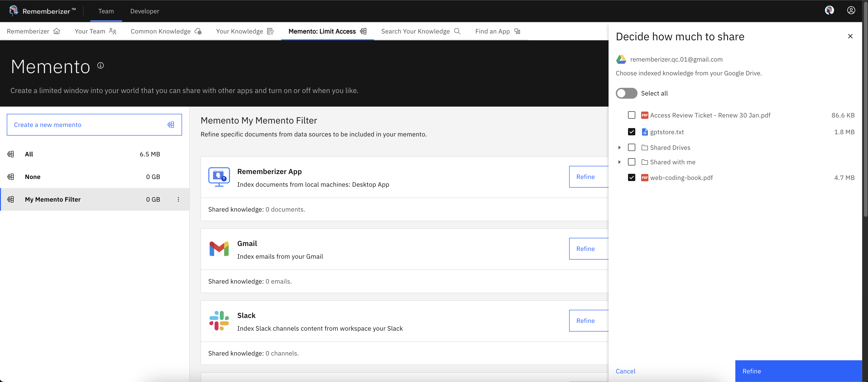This screenshot has height=382, width=868.
Task: Close the share panel
Action: coord(850,36)
